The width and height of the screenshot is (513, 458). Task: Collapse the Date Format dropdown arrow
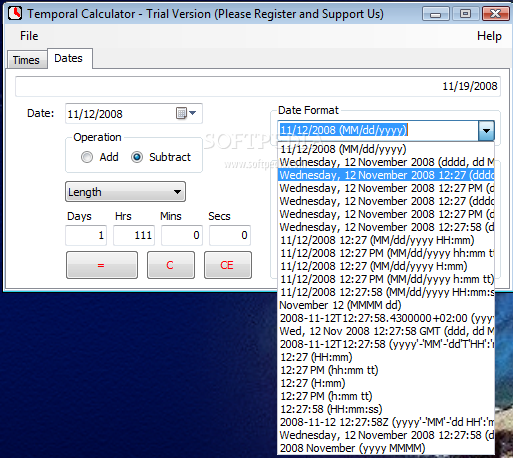(486, 130)
